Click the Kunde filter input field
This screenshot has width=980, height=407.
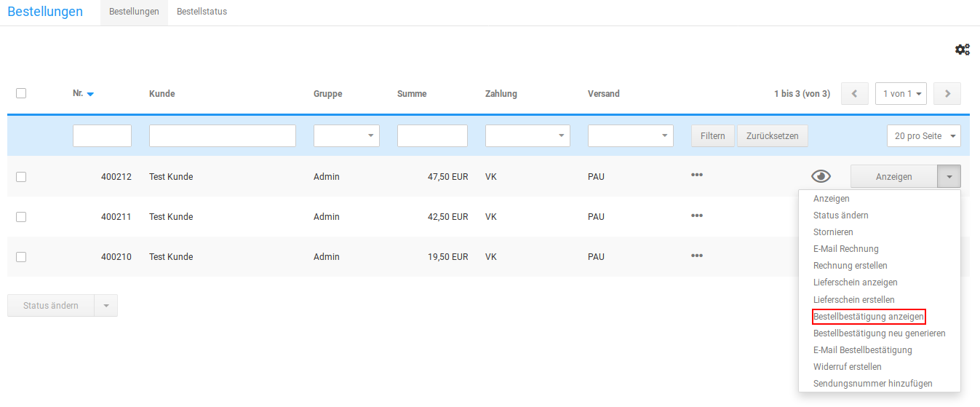[x=222, y=136]
